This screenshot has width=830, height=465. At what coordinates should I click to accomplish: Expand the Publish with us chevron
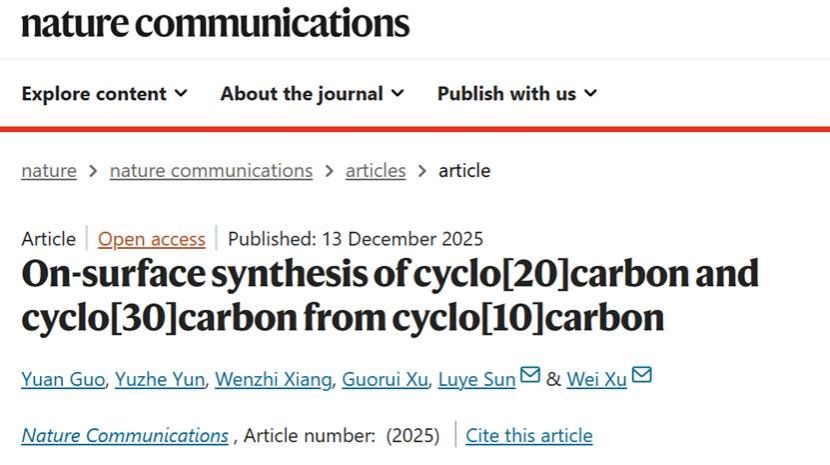[x=591, y=93]
